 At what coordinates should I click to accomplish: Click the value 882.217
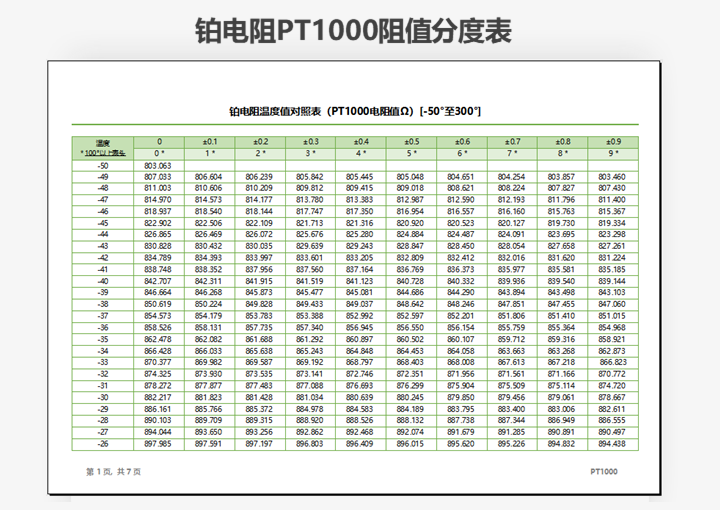[158, 398]
